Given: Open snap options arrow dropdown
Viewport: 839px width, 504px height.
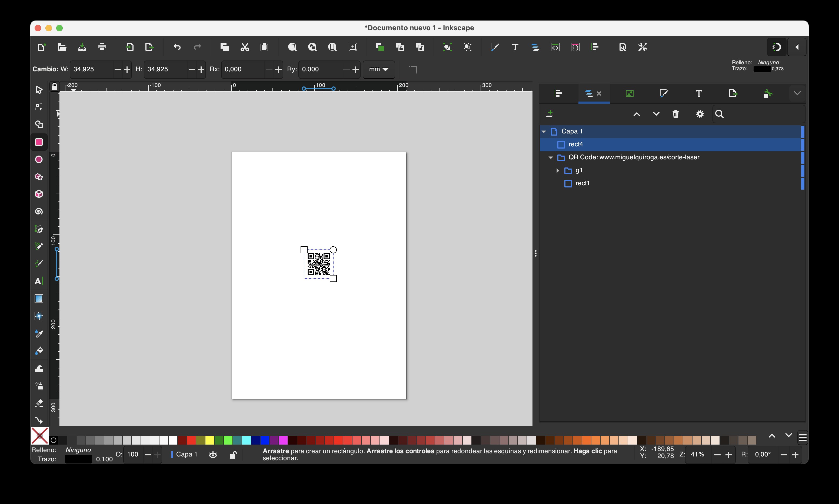Looking at the screenshot, I should coord(797,47).
